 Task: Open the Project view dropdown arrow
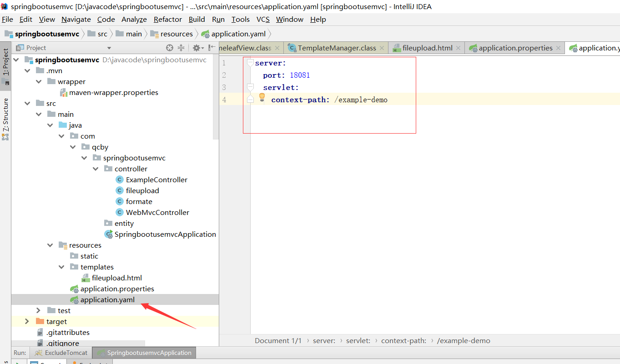point(109,48)
